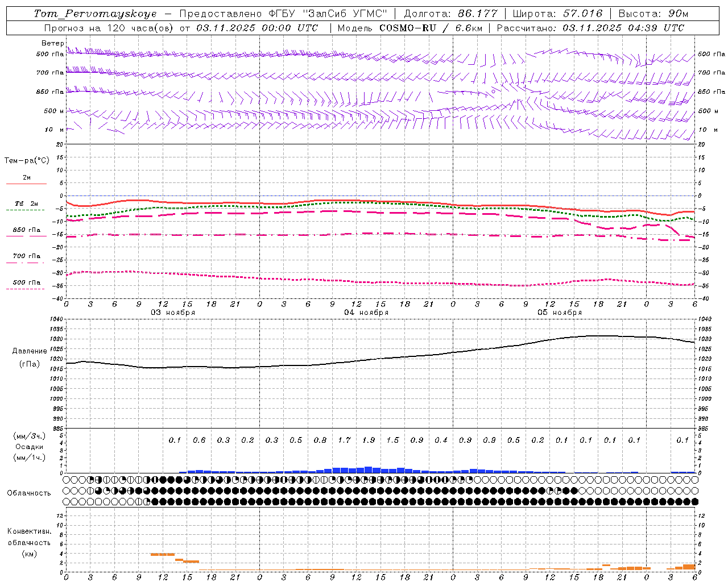This screenshot has width=728, height=582.
Task: Click the text Прогноз на 120 часа(ов)
Action: (x=109, y=28)
